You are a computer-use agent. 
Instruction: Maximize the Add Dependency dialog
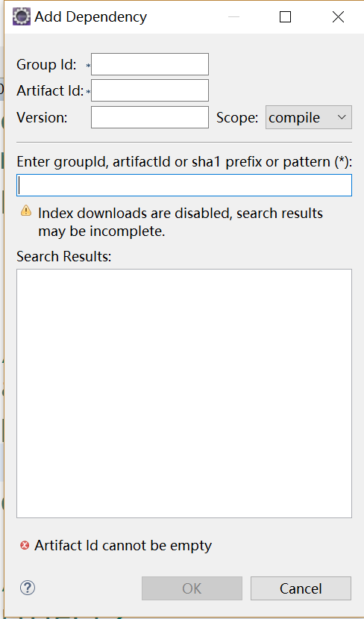[x=285, y=17]
